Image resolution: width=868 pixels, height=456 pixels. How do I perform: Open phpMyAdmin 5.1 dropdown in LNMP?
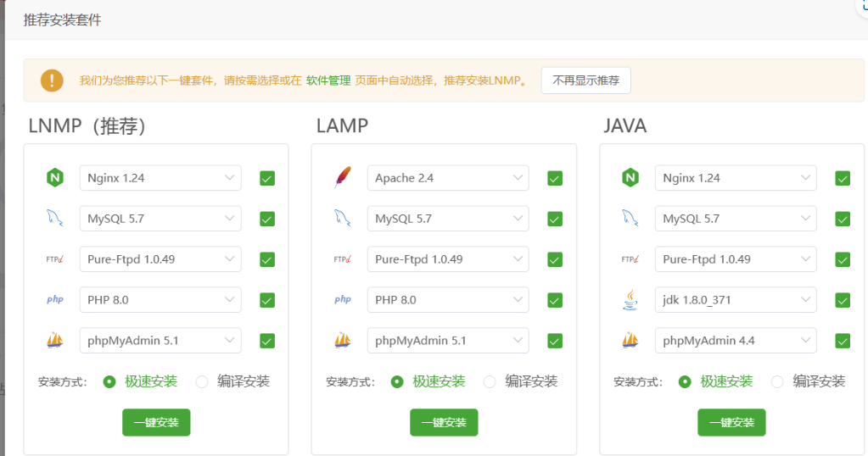point(160,340)
